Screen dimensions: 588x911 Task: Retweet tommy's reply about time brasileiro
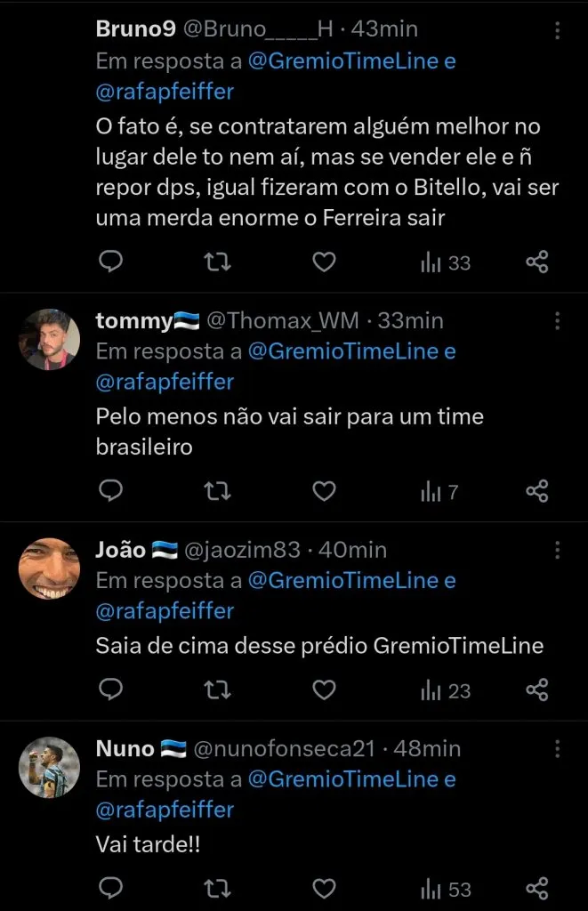217,490
